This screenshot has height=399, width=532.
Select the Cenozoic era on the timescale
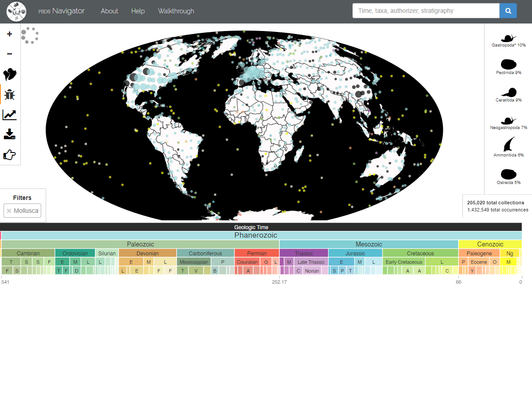[490, 244]
